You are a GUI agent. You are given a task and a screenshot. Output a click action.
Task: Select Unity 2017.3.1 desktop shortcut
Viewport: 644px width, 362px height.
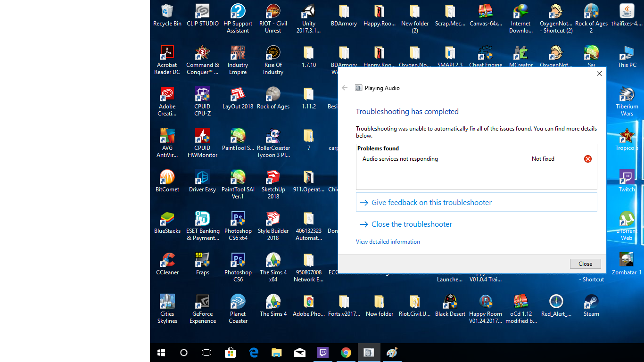tap(308, 18)
